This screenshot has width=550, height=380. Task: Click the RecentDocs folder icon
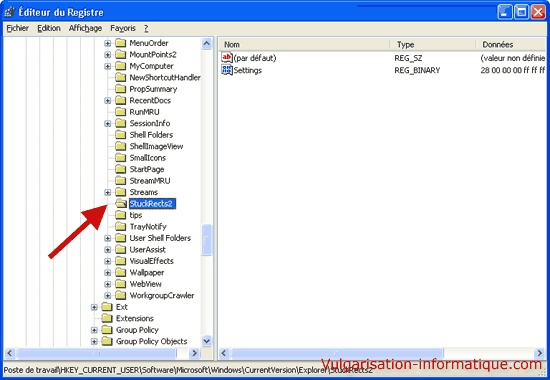pyautogui.click(x=121, y=100)
